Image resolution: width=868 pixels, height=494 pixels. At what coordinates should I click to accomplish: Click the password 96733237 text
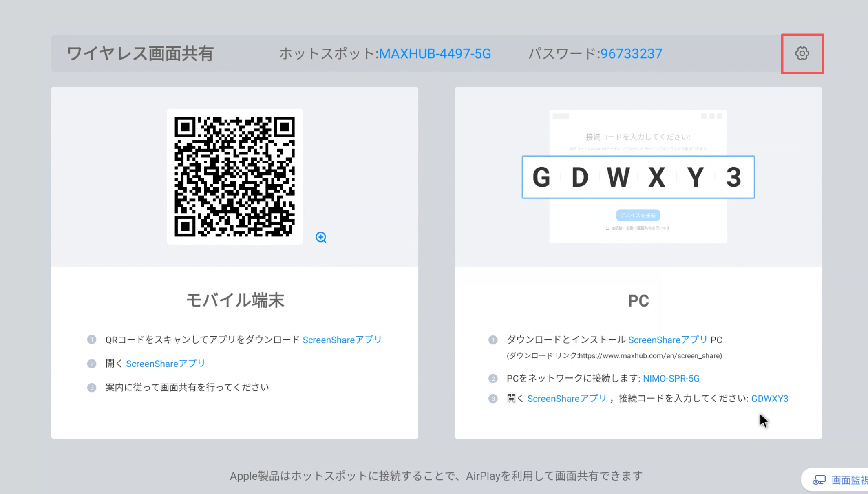point(631,54)
